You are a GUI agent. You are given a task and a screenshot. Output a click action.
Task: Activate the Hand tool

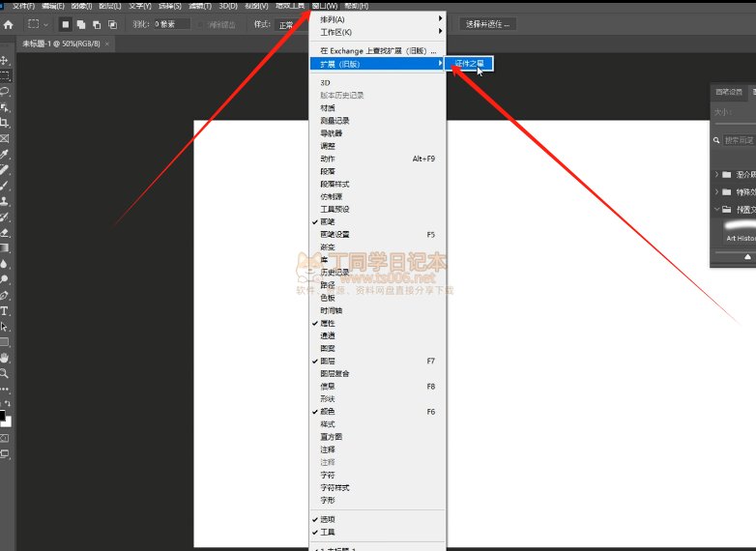(x=5, y=358)
